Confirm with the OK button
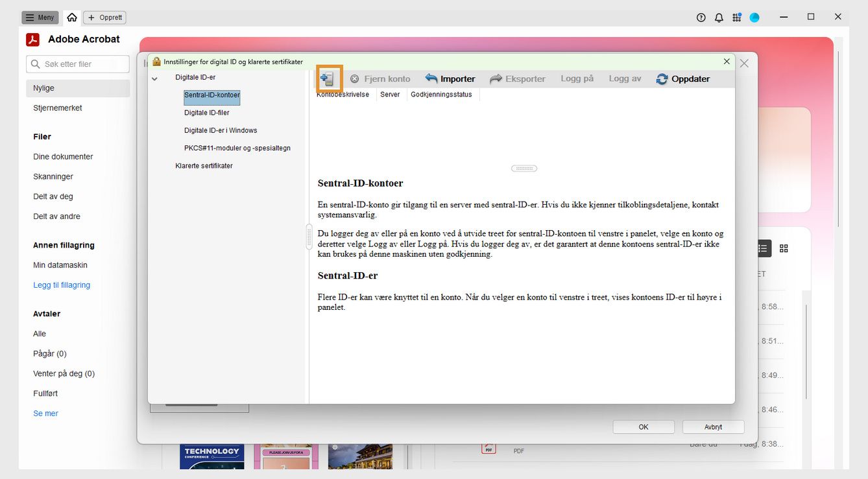This screenshot has height=479, width=868. pyautogui.click(x=644, y=427)
